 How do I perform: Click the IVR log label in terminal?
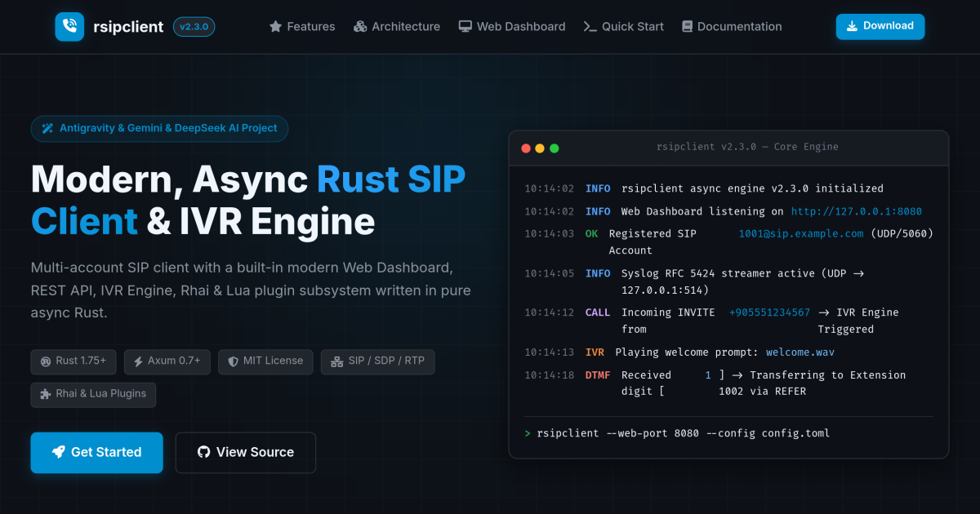(595, 352)
